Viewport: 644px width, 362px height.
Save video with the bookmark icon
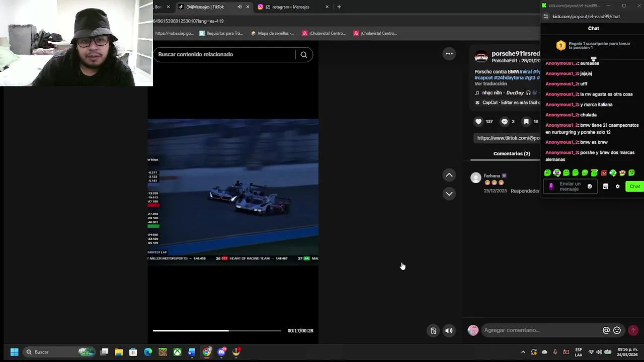[x=526, y=122]
